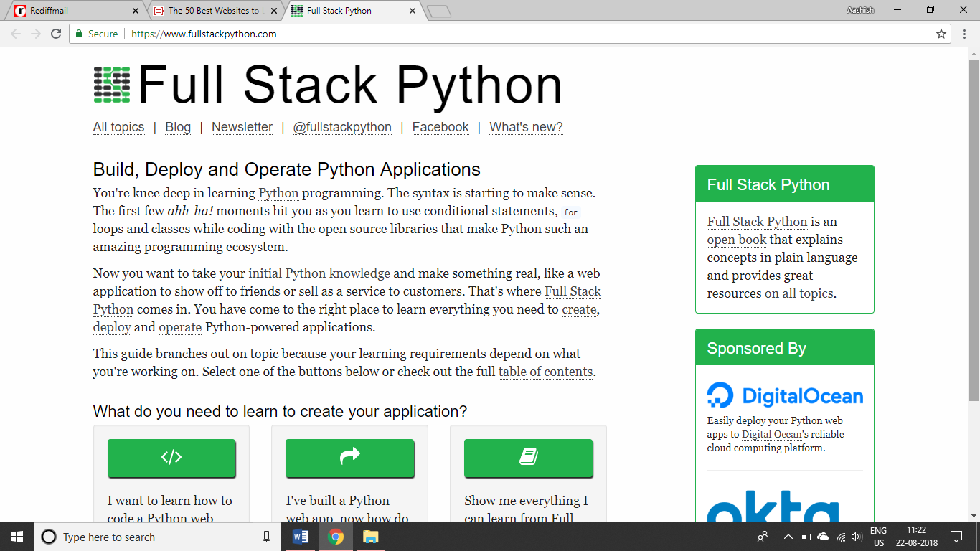Click the create link in the paragraph

[579, 309]
